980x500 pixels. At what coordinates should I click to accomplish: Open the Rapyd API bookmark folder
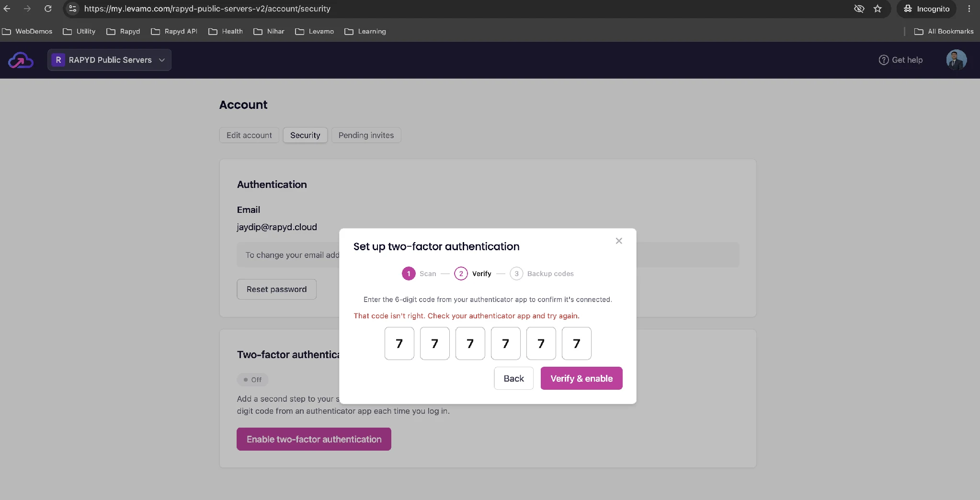point(174,31)
